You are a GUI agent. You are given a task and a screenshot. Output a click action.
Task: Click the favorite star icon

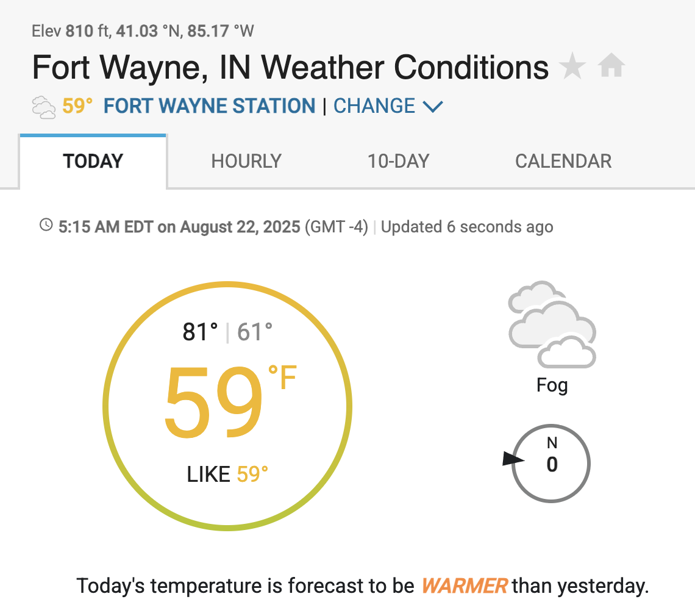[x=572, y=66]
